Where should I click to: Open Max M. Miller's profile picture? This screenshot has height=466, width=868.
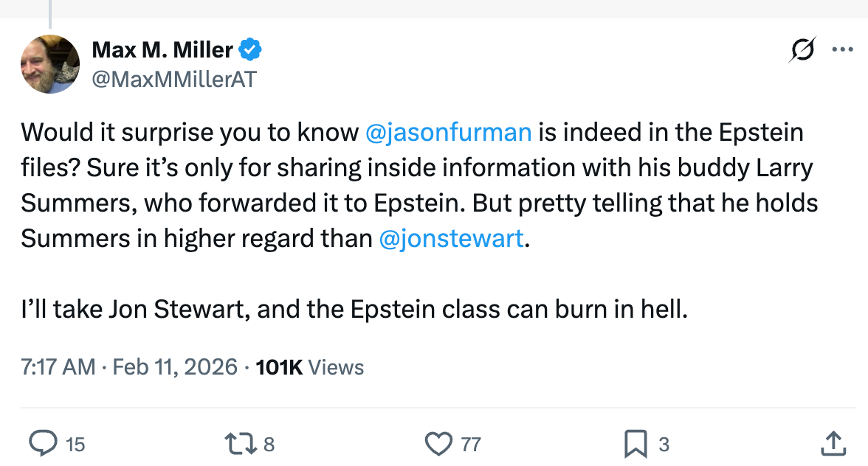pos(50,64)
